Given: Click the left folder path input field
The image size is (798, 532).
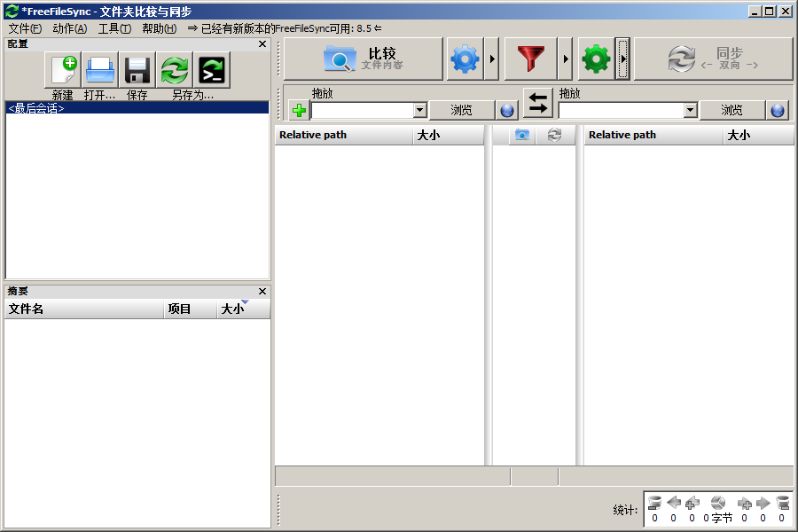Looking at the screenshot, I should coord(363,110).
